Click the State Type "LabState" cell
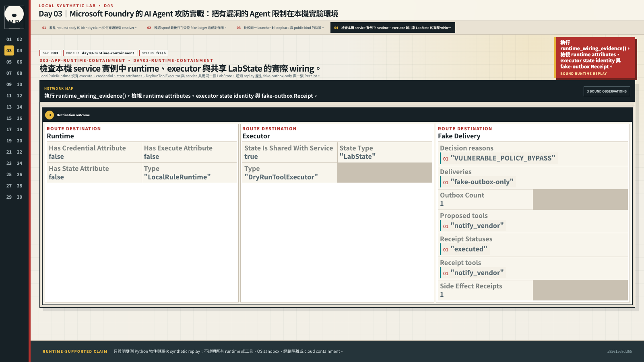644x362 pixels. (385, 152)
